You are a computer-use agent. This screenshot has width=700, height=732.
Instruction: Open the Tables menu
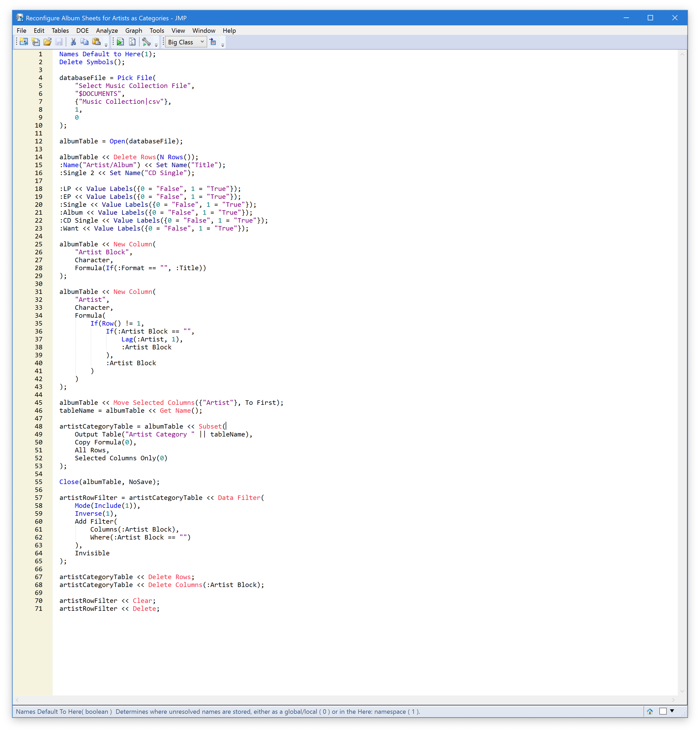[x=60, y=31]
